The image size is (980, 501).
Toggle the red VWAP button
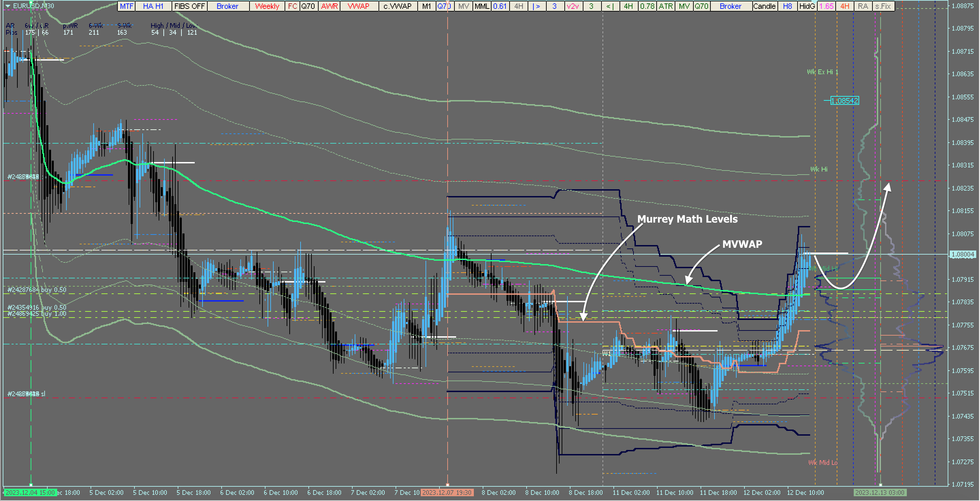click(x=358, y=6)
